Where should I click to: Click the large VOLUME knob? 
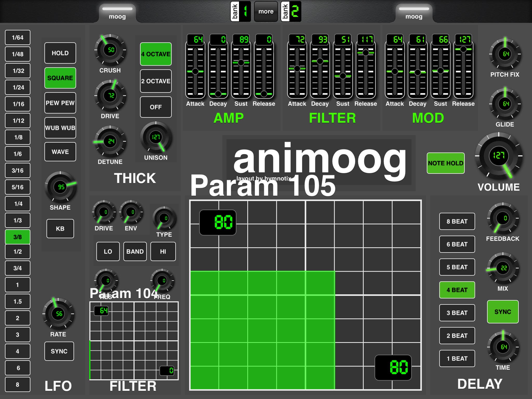click(x=499, y=156)
